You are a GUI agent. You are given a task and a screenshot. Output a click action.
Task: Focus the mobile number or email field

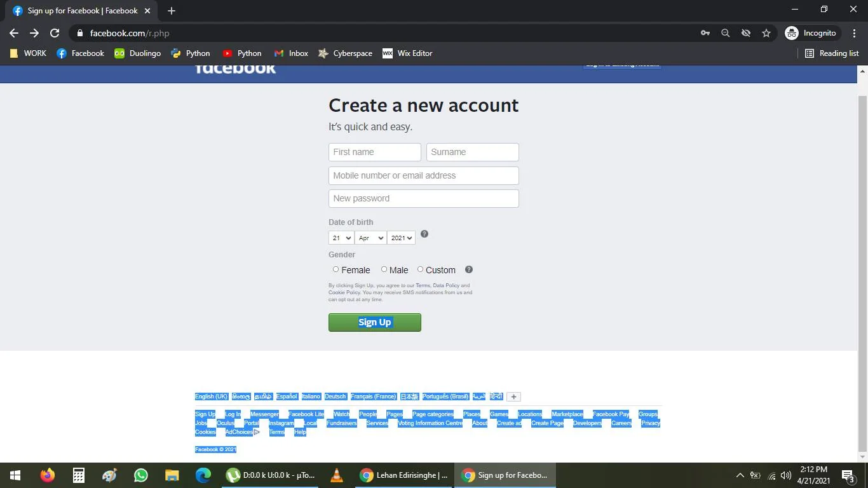click(x=424, y=175)
